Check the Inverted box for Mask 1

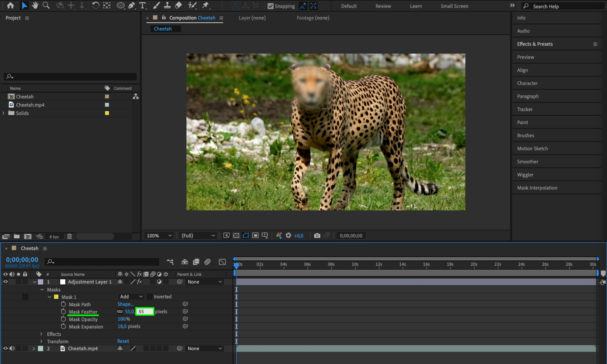pyautogui.click(x=150, y=297)
